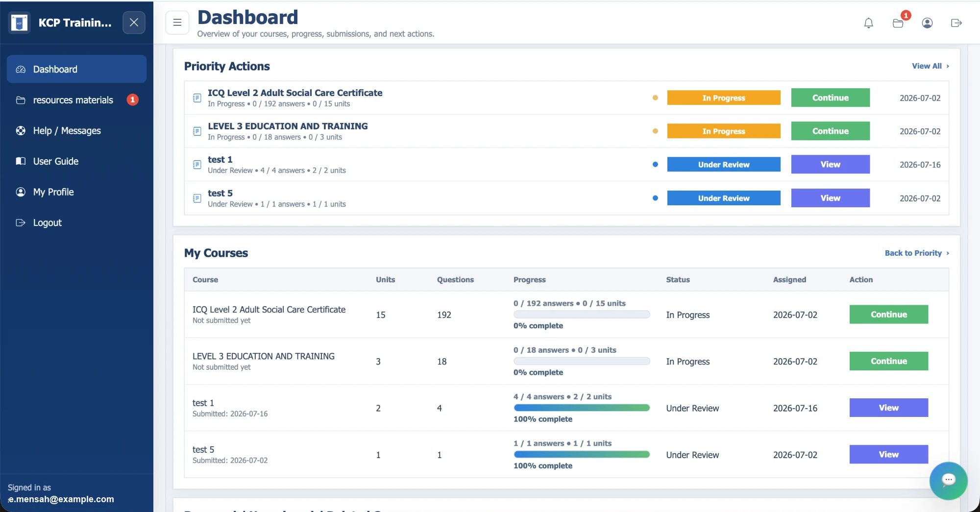Viewport: 980px width, 512px height.
Task: Click the document icon beside test 5 priority row
Action: [197, 198]
